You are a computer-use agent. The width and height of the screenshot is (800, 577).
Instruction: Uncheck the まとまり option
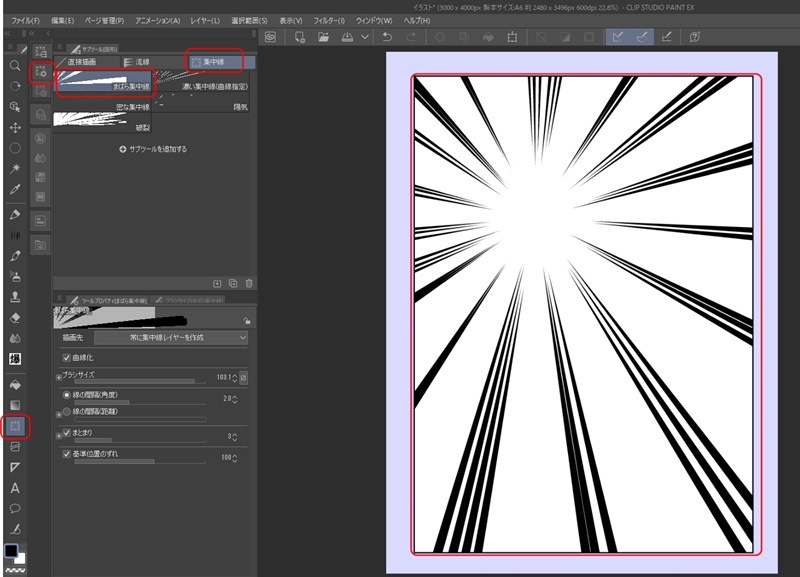[x=66, y=434]
